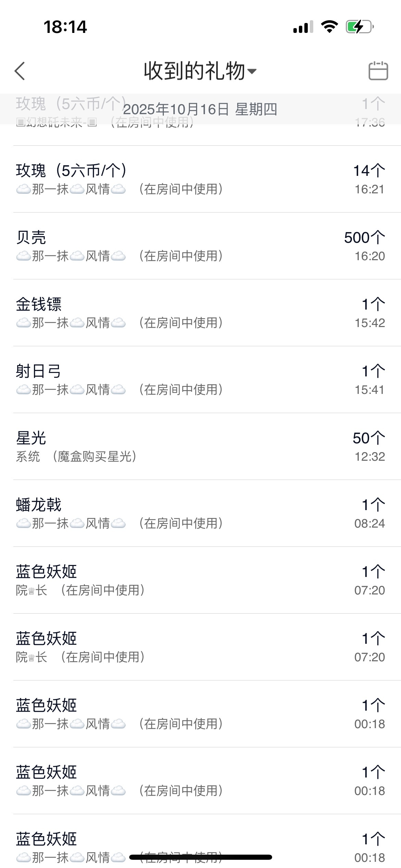
Task: Open the calendar date picker icon
Action: [378, 71]
